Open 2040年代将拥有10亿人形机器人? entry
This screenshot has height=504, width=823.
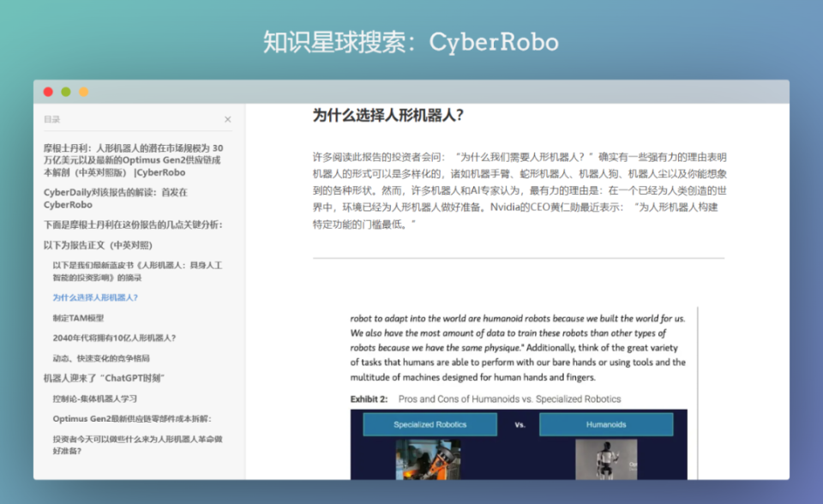[x=114, y=338]
